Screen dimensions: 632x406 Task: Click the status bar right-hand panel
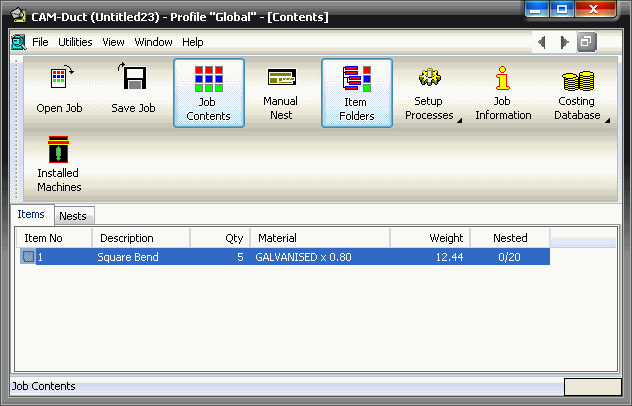[x=592, y=387]
